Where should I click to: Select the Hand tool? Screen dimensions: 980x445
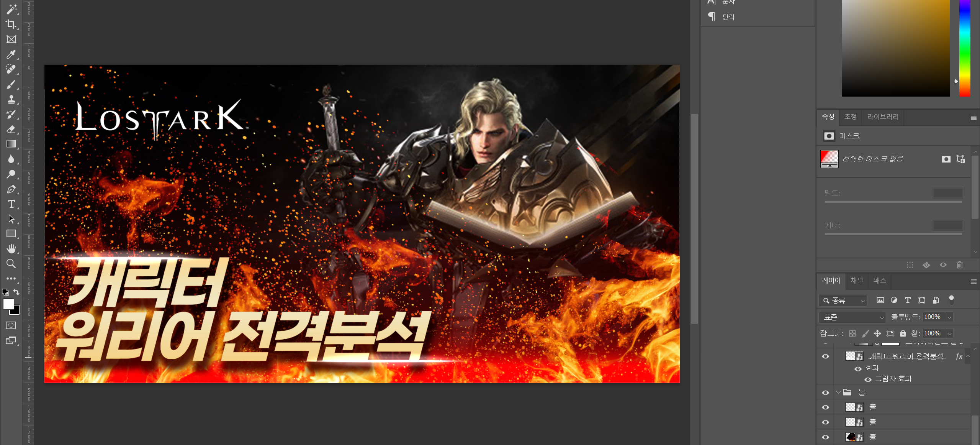[x=11, y=249]
